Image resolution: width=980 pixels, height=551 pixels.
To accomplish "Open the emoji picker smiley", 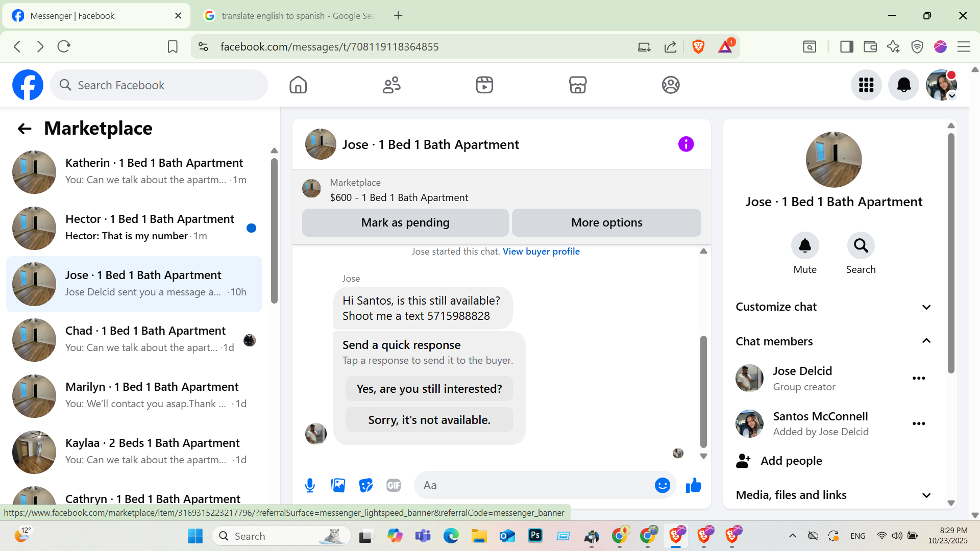I will point(662,485).
